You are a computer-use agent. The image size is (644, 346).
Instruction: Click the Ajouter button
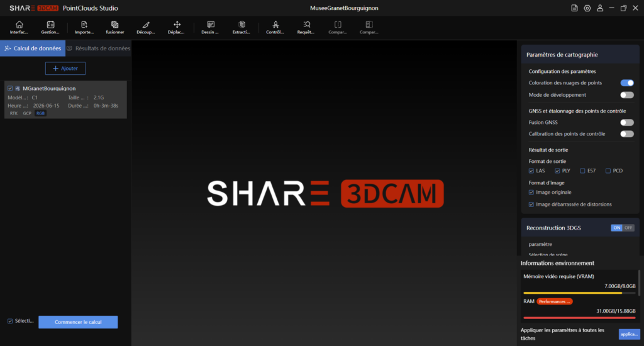[x=65, y=69]
